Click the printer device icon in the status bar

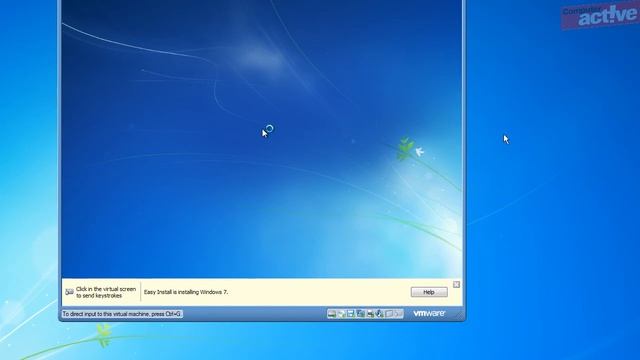pos(370,313)
